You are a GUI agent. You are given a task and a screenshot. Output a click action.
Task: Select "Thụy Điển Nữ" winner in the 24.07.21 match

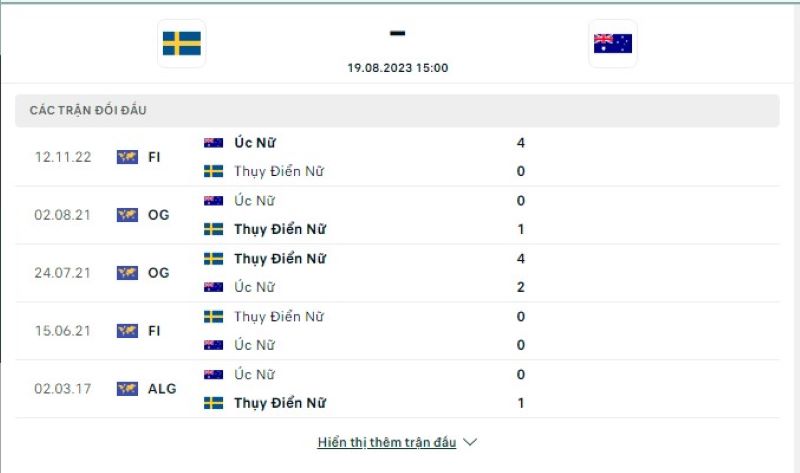280,259
